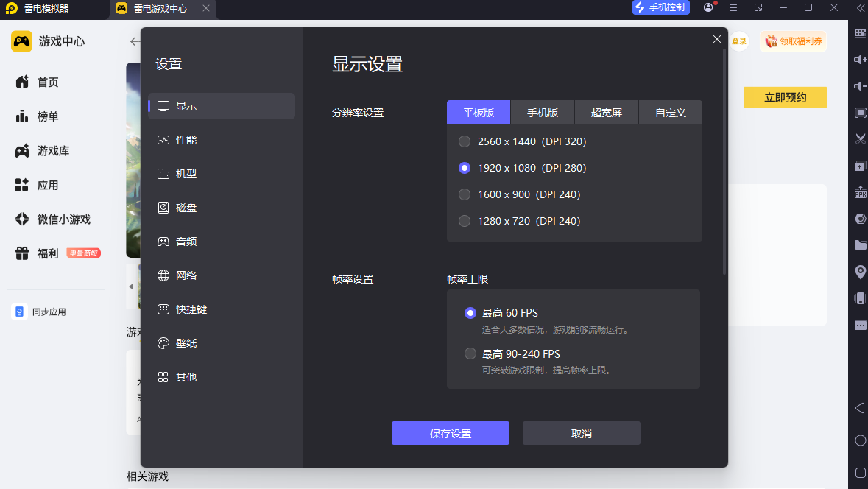Click the scissors screenshot icon in right toolbar
The height and width of the screenshot is (489, 868).
860,139
